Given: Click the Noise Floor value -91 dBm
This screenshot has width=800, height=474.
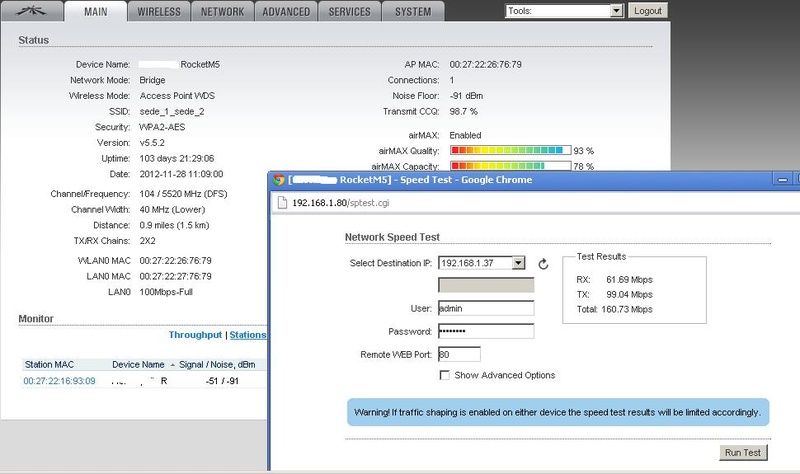Looking at the screenshot, I should (466, 95).
